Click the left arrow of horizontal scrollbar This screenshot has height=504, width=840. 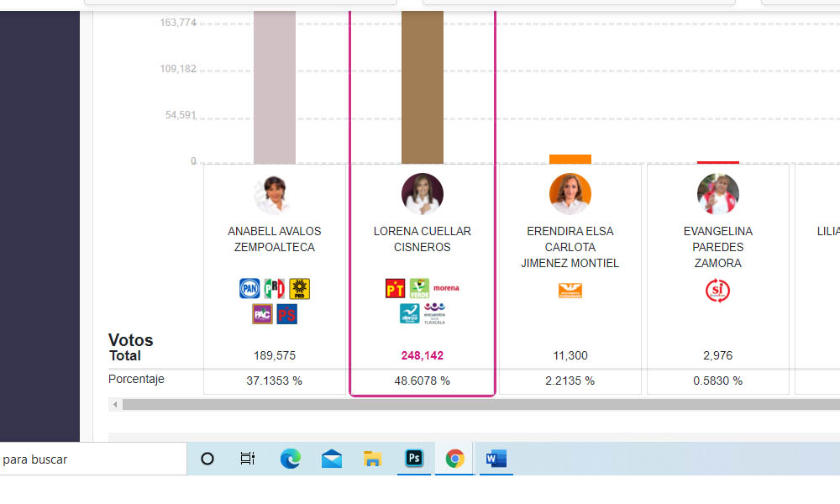point(114,405)
